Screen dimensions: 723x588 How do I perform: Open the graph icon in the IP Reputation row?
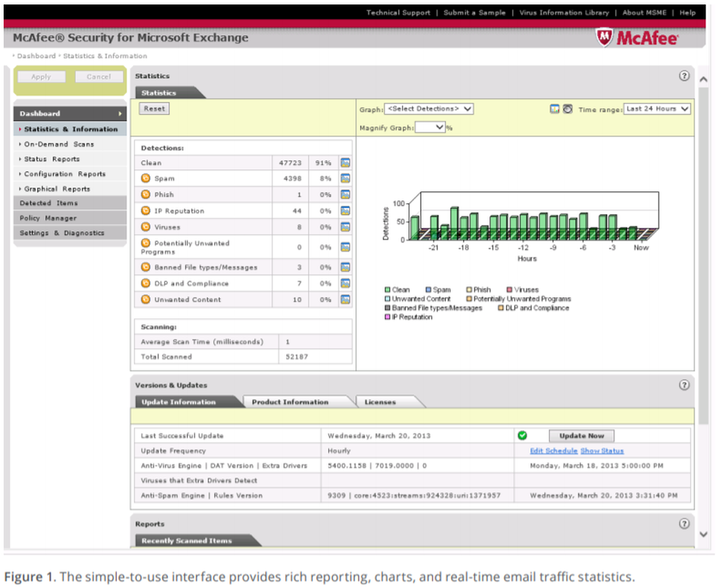coord(345,210)
